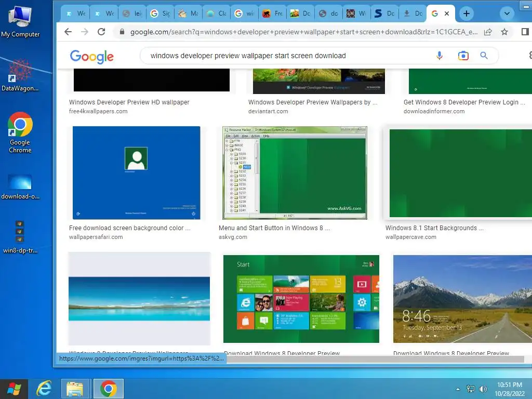Open network status tray icon
532x399 pixels.
[471, 389]
